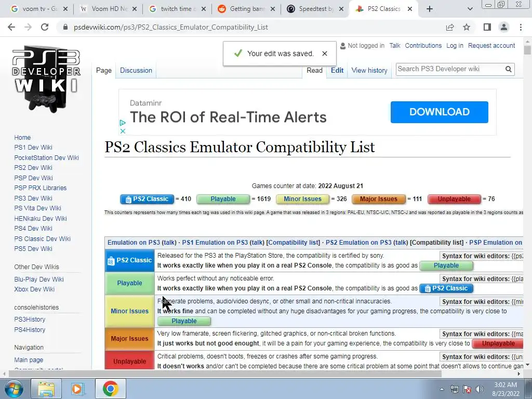The image size is (532, 399).
Task: Expand the tab search dropdown arrow
Action: point(470,9)
